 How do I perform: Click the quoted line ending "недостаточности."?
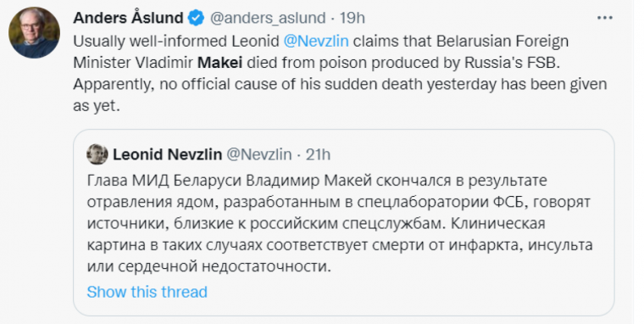209,267
